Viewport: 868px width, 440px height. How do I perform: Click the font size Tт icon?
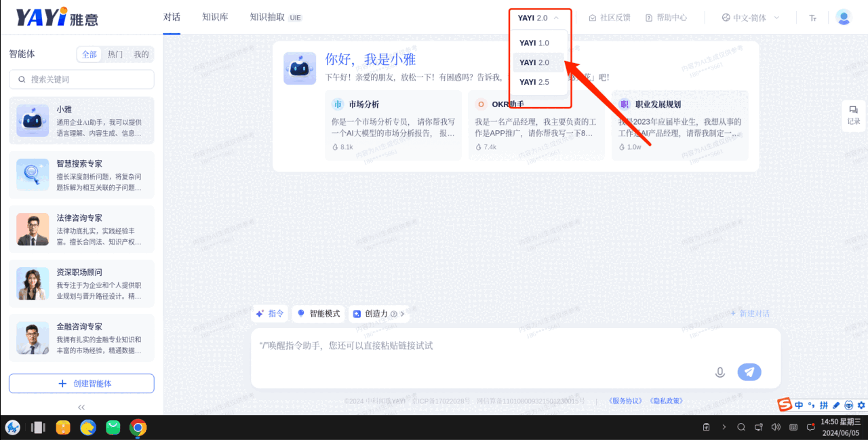pyautogui.click(x=812, y=18)
